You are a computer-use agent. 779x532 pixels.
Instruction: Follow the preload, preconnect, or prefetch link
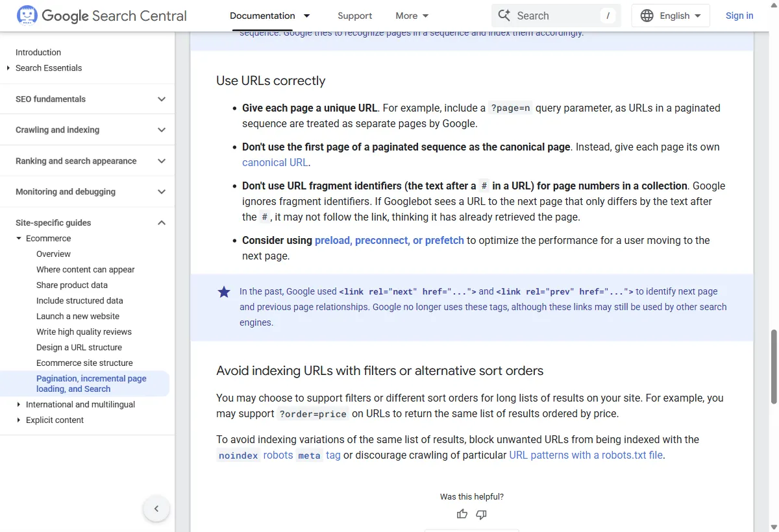click(x=389, y=241)
